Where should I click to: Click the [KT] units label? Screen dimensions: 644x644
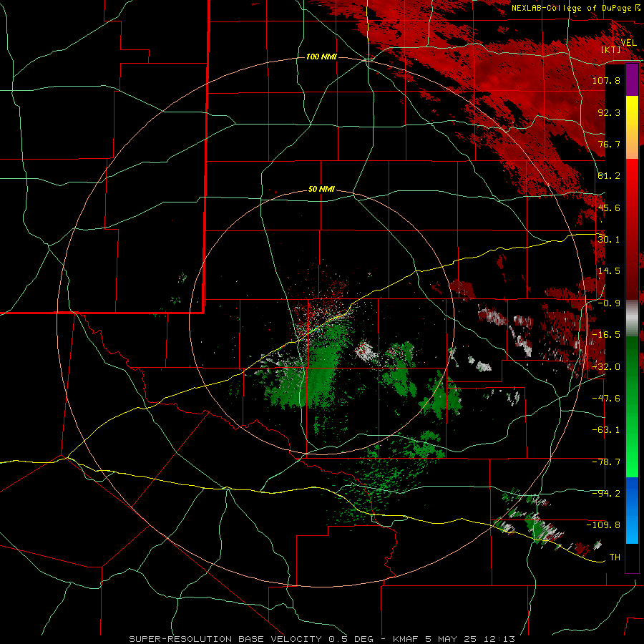coord(611,50)
